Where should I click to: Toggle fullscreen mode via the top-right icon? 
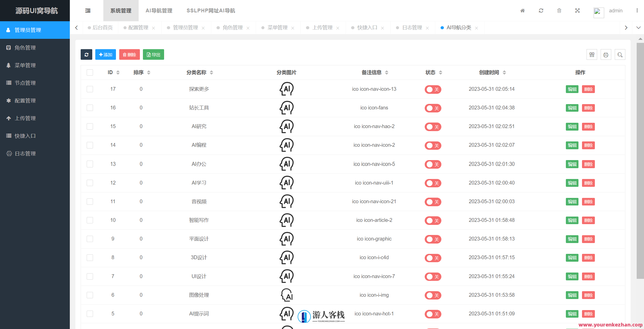click(577, 11)
